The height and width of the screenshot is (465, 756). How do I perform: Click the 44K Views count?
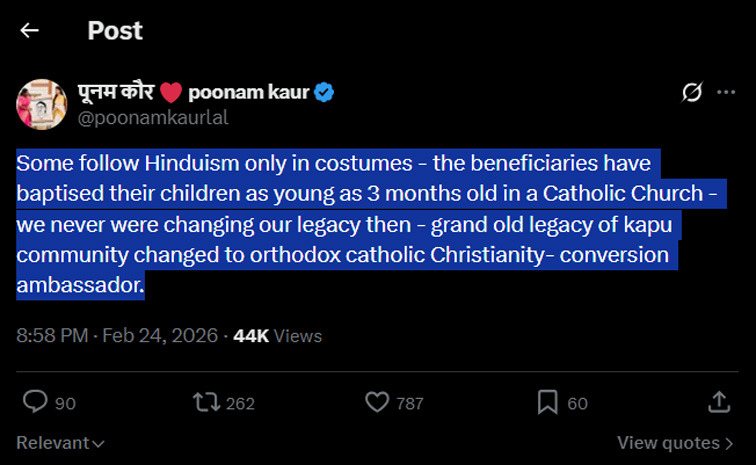277,336
